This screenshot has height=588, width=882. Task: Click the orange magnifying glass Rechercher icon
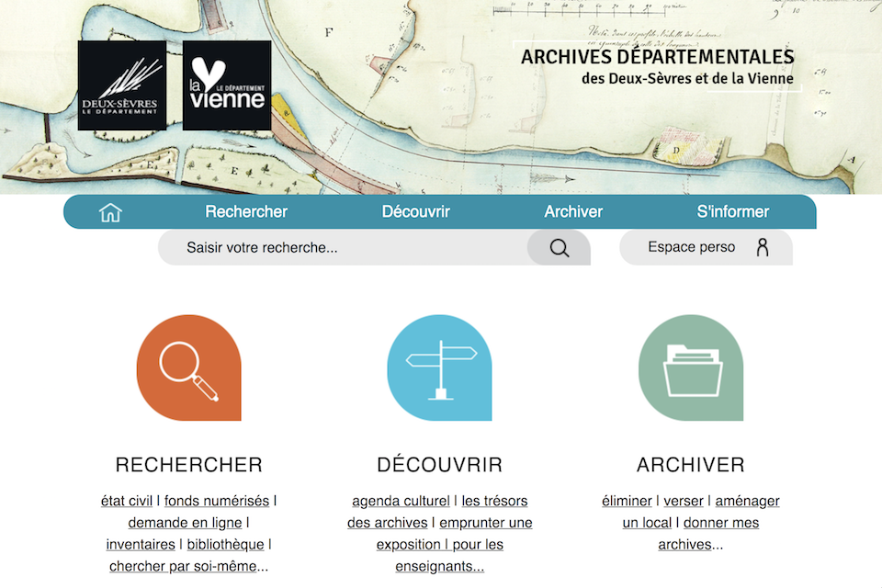[189, 367]
